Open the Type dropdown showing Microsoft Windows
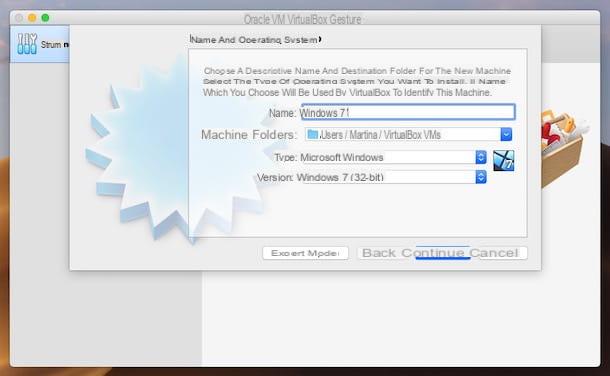 coord(393,157)
